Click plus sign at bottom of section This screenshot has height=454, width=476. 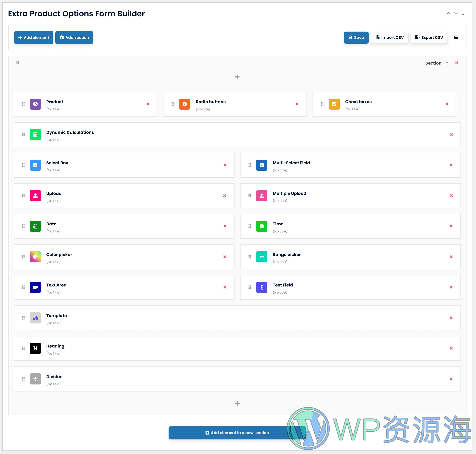(x=237, y=403)
